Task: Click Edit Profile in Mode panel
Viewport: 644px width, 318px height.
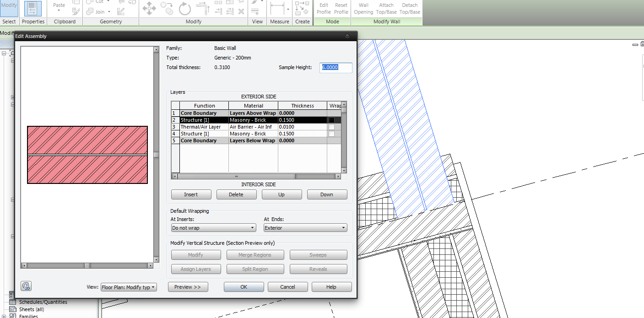Action: 324,8
